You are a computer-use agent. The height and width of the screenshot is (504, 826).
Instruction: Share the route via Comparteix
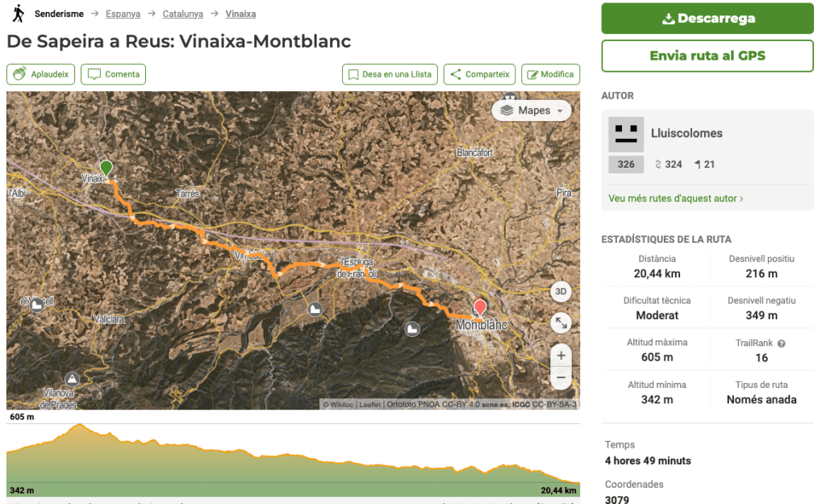tap(480, 74)
